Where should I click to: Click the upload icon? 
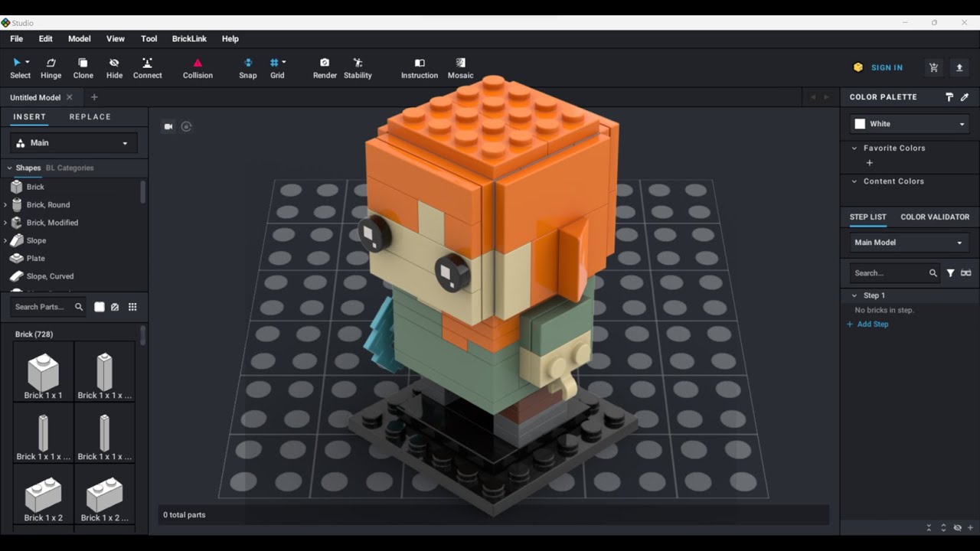click(x=959, y=67)
